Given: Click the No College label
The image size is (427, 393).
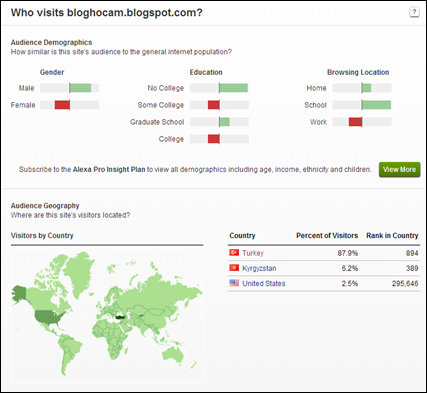Looking at the screenshot, I should pyautogui.click(x=166, y=88).
